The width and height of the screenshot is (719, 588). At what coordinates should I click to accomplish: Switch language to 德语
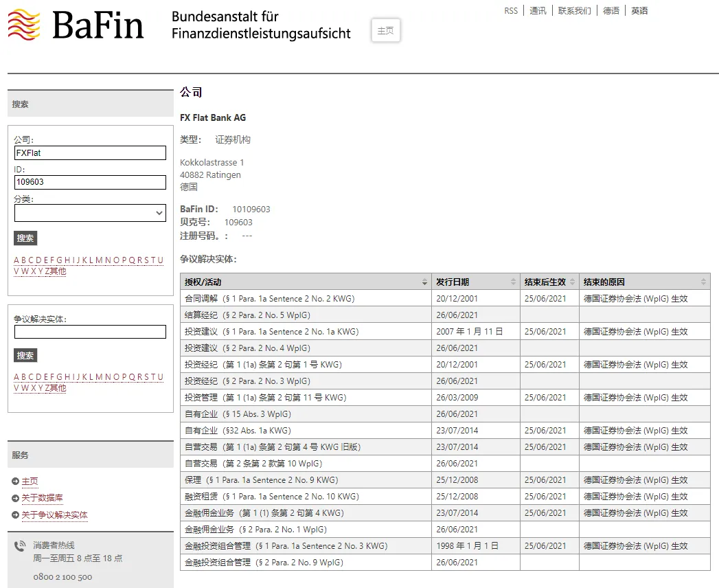point(610,10)
